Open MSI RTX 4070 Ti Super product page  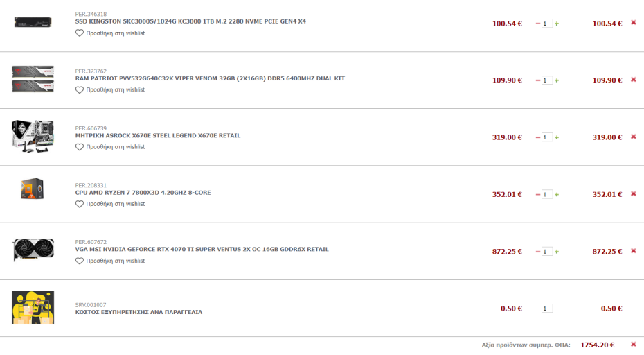pos(202,249)
